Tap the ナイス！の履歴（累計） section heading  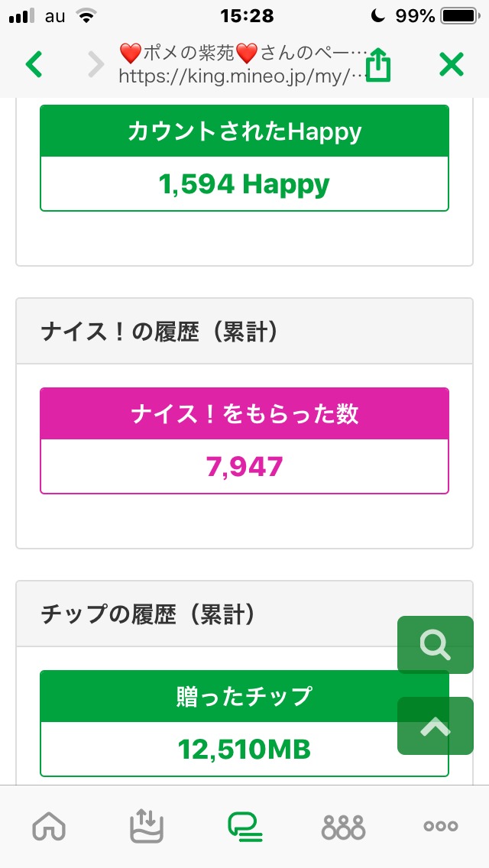[x=159, y=332]
